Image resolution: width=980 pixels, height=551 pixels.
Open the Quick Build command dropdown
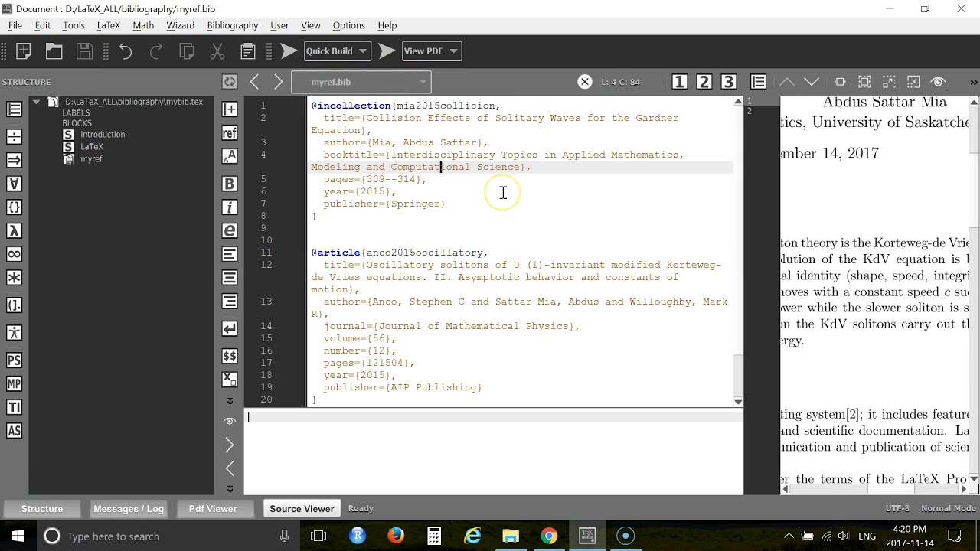point(337,51)
